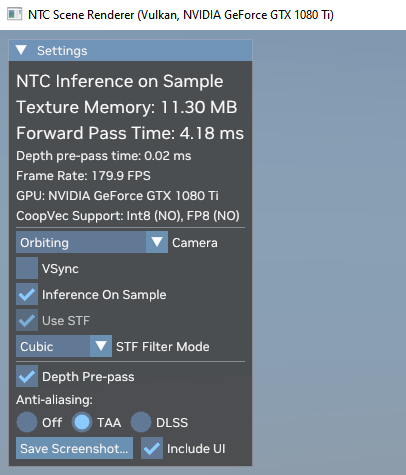Uncheck the Include UI checkbox

tap(152, 448)
